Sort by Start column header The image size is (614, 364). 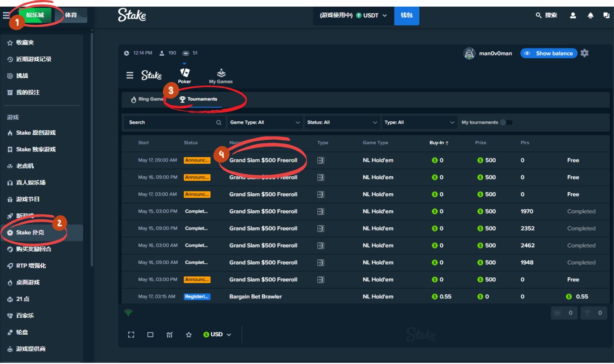pyautogui.click(x=143, y=143)
